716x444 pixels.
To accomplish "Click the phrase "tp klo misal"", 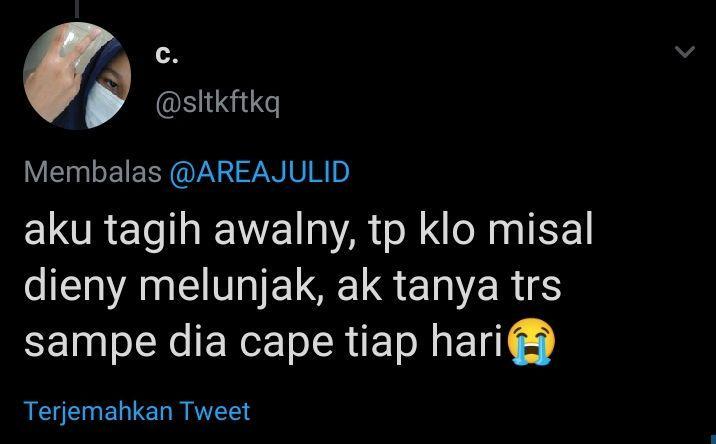I will point(480,231).
